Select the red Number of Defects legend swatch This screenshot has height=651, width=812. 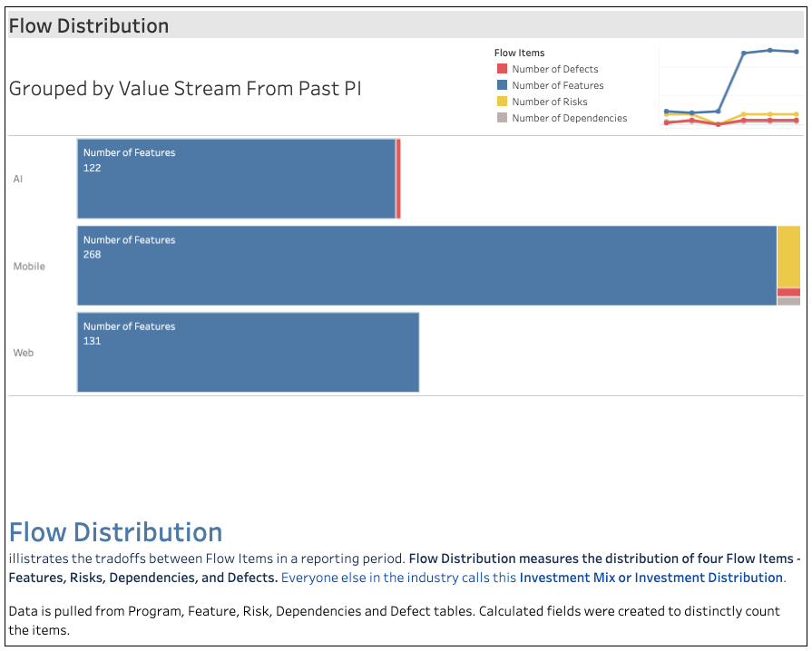click(501, 69)
